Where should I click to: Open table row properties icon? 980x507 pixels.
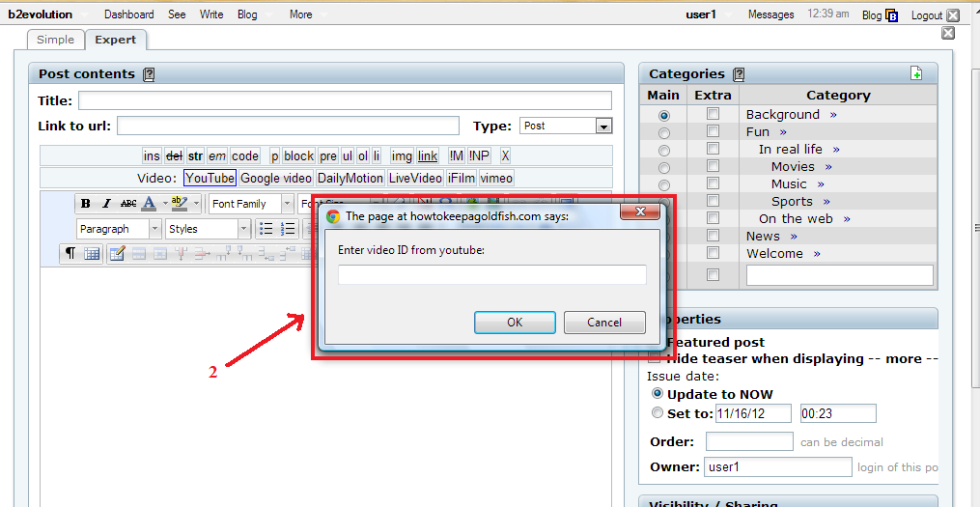tap(139, 253)
